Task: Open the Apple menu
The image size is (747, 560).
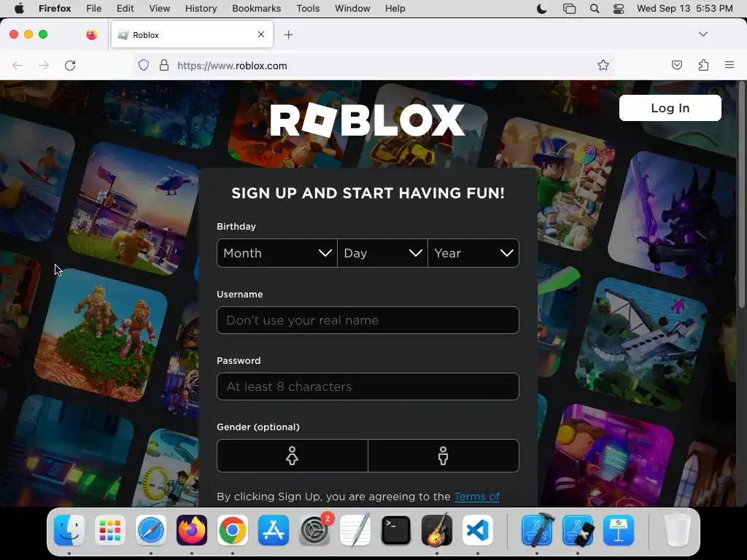Action: pyautogui.click(x=19, y=9)
